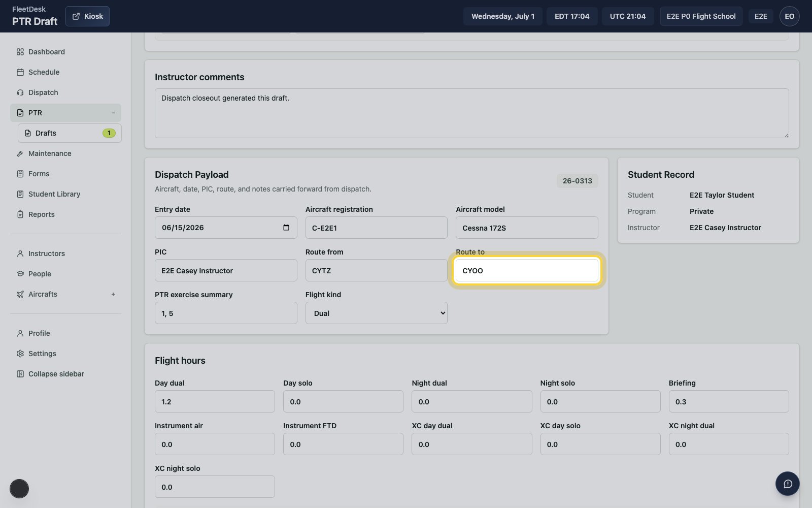
Task: Open PTR Drafts list
Action: pyautogui.click(x=70, y=133)
